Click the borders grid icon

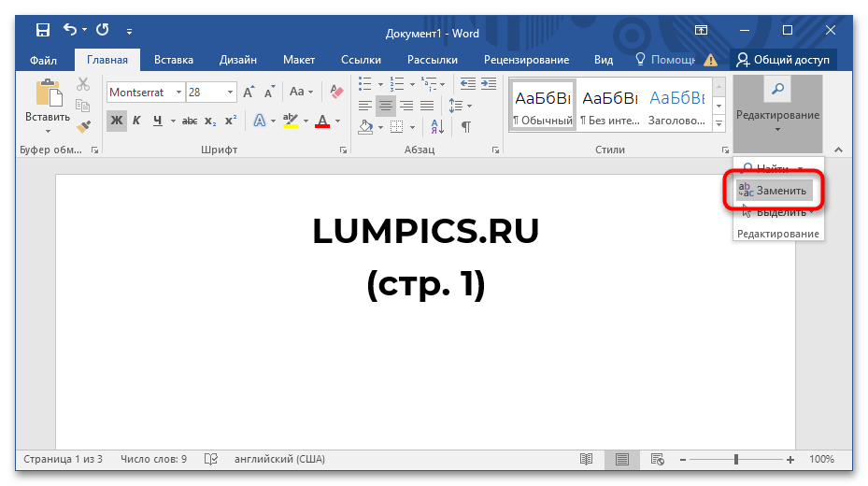(397, 127)
